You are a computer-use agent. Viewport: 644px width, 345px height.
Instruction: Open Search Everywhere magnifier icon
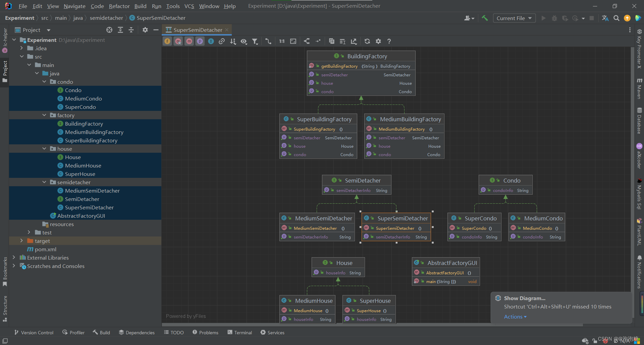(x=616, y=18)
